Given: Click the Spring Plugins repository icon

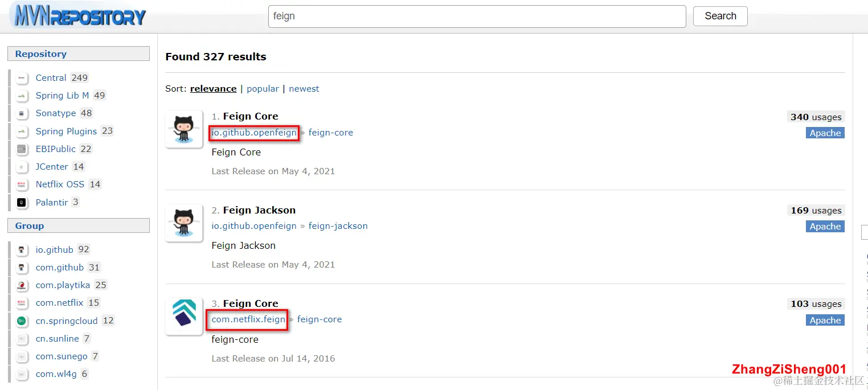Looking at the screenshot, I should pyautogui.click(x=22, y=132).
